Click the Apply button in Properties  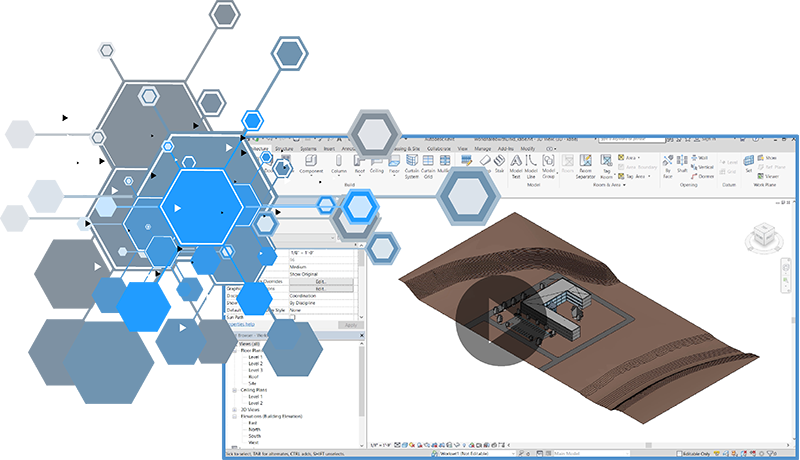(x=350, y=325)
